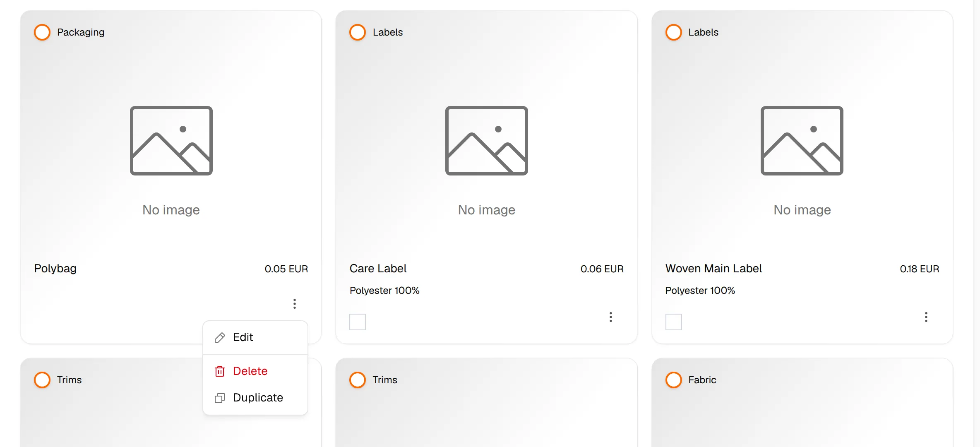Open the Care Label three-dot menu
This screenshot has height=447, width=980.
(x=610, y=317)
